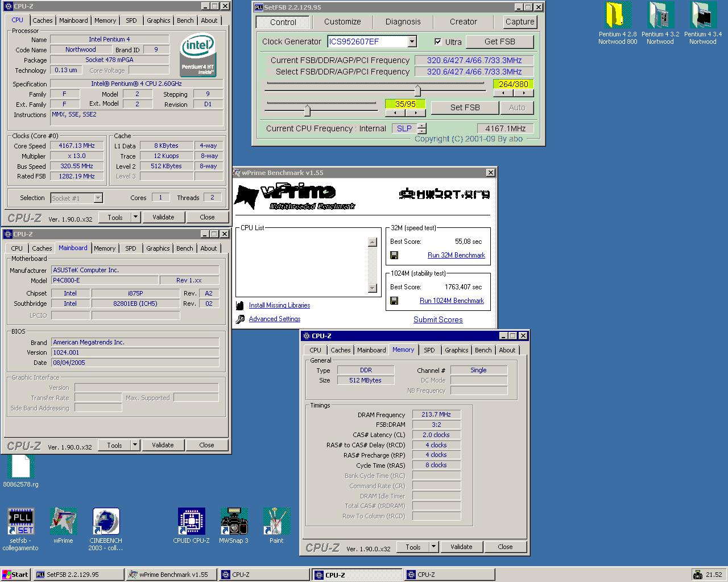Click Run 1024M Benchmark link
The height and width of the screenshot is (582, 728).
tap(452, 301)
